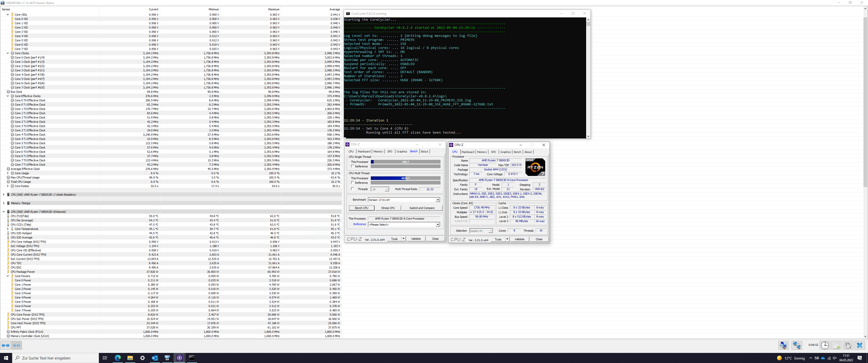Collapse the Core Powers group

point(8,276)
